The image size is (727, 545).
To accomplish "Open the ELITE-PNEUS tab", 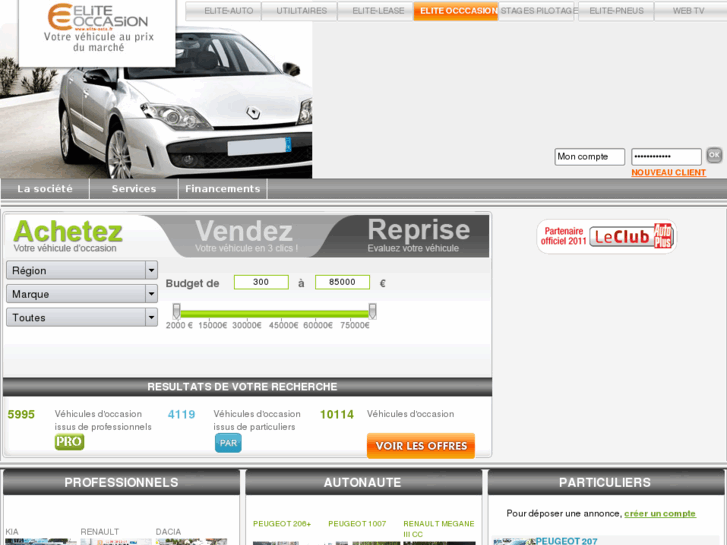I will 616,11.
